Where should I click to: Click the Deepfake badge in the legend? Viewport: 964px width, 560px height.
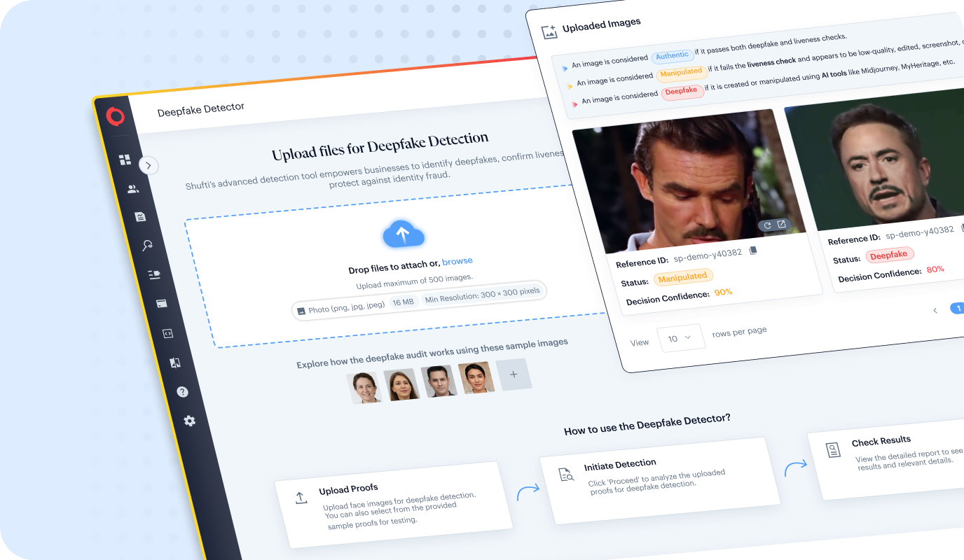(681, 91)
